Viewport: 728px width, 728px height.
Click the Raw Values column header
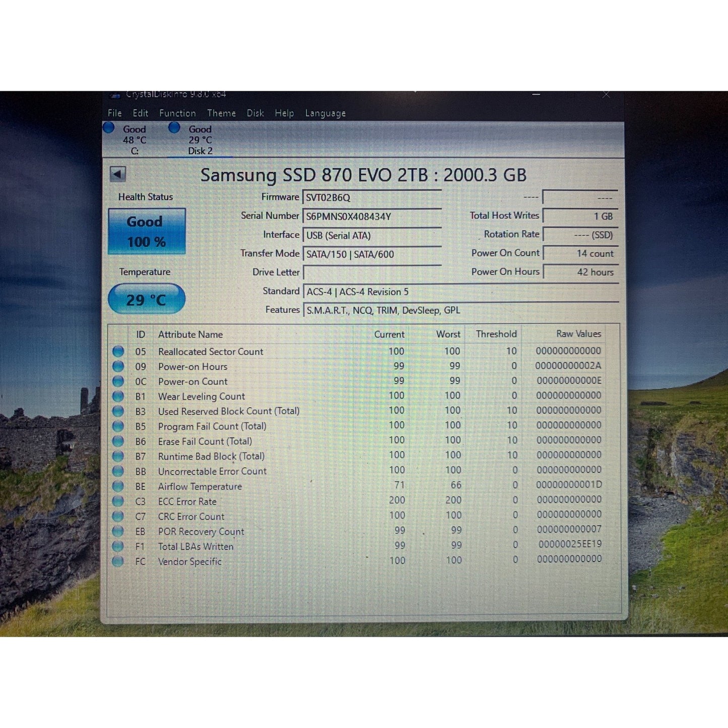point(578,334)
